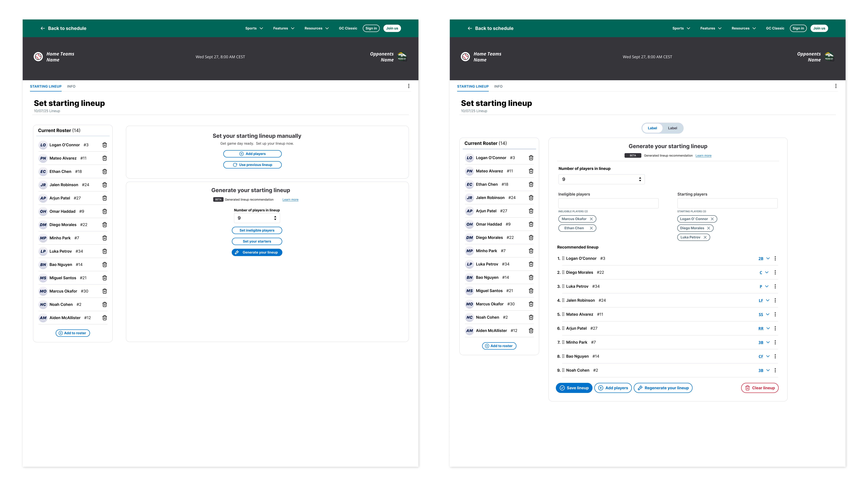Delete Luka Petrov from right mockup roster

click(531, 264)
